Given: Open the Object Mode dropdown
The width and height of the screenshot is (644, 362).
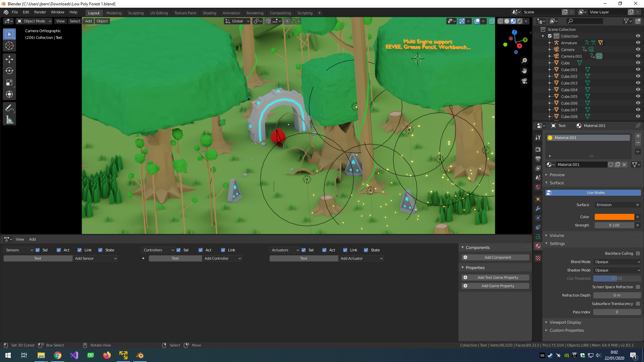Looking at the screenshot, I should (34, 21).
